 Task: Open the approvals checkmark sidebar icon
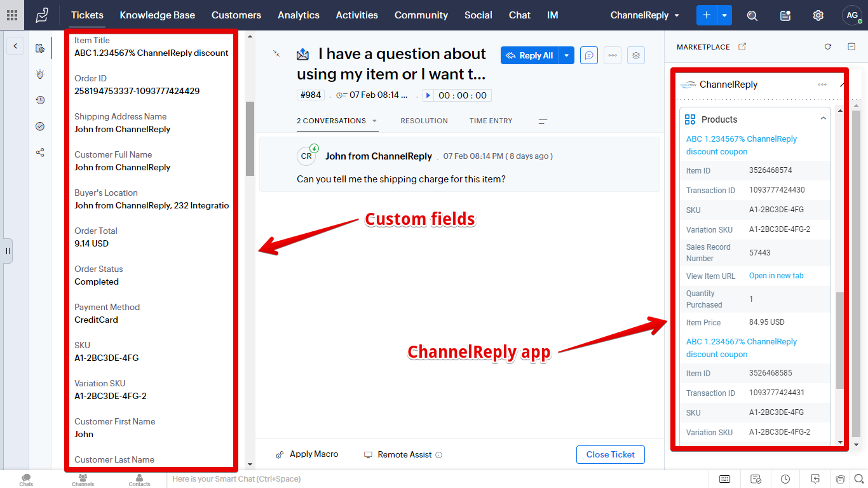pos(40,126)
